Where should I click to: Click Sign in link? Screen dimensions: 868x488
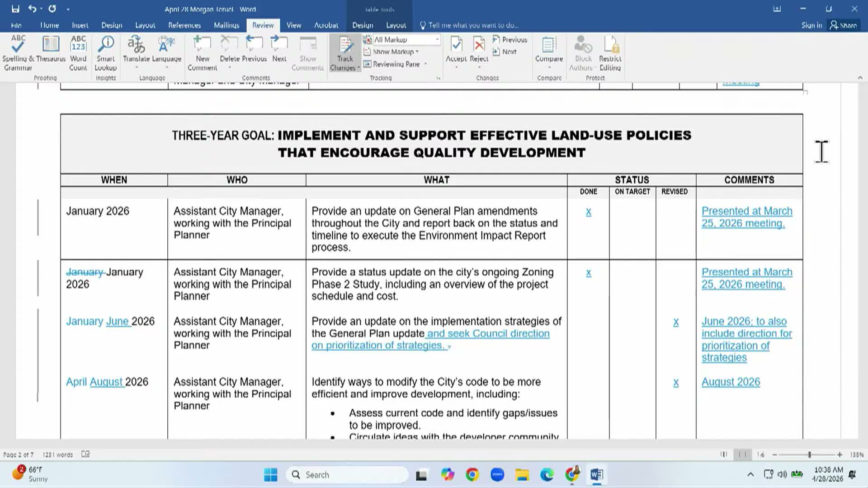point(811,25)
